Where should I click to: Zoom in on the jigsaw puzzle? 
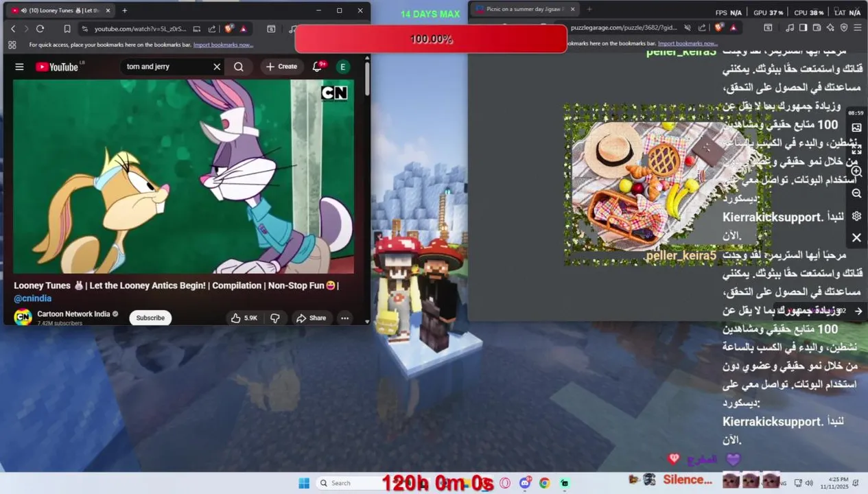tap(856, 171)
